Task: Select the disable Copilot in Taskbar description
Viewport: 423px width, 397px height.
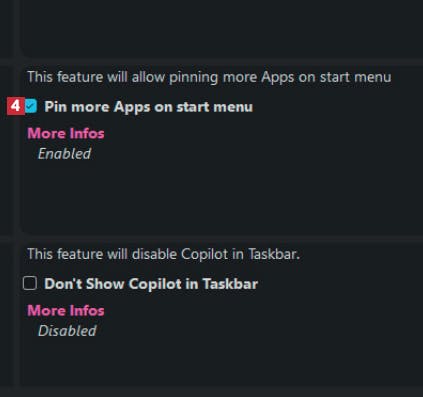Action: [164, 254]
